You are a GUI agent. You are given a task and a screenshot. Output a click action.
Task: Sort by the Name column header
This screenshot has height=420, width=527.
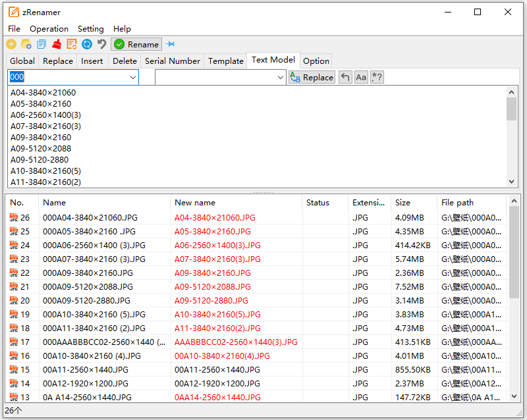[x=105, y=203]
